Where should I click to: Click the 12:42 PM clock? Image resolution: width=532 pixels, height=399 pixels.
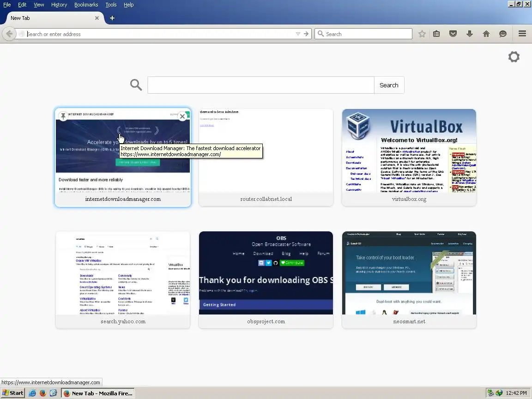point(516,393)
